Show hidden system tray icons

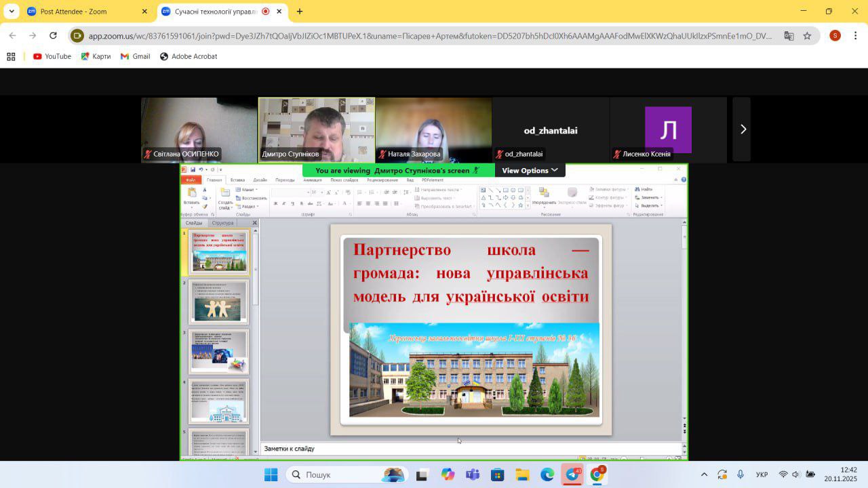[x=704, y=474]
